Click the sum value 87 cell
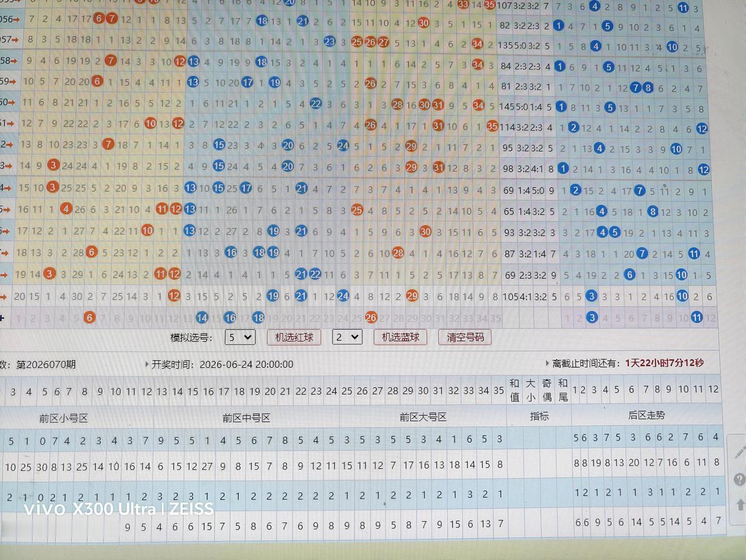 tap(509, 254)
